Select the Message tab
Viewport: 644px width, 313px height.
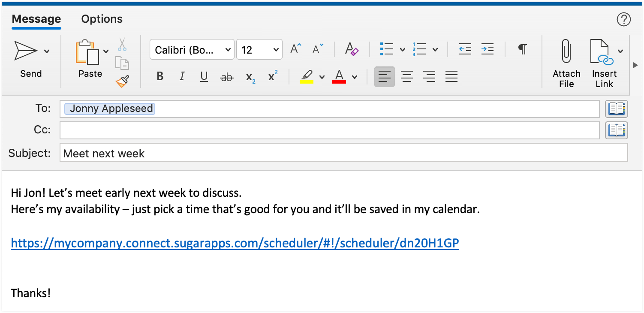pos(36,19)
